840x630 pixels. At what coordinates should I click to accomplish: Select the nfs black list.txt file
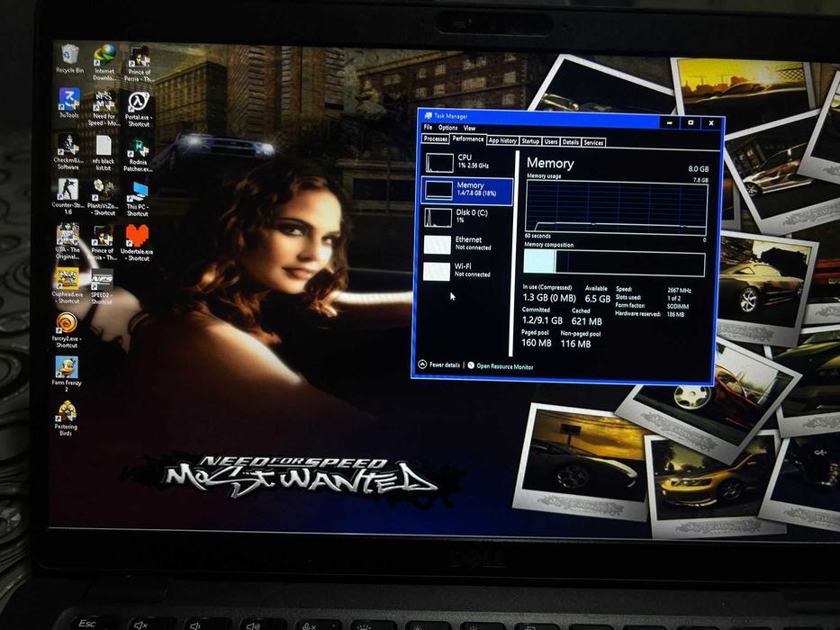click(x=104, y=153)
